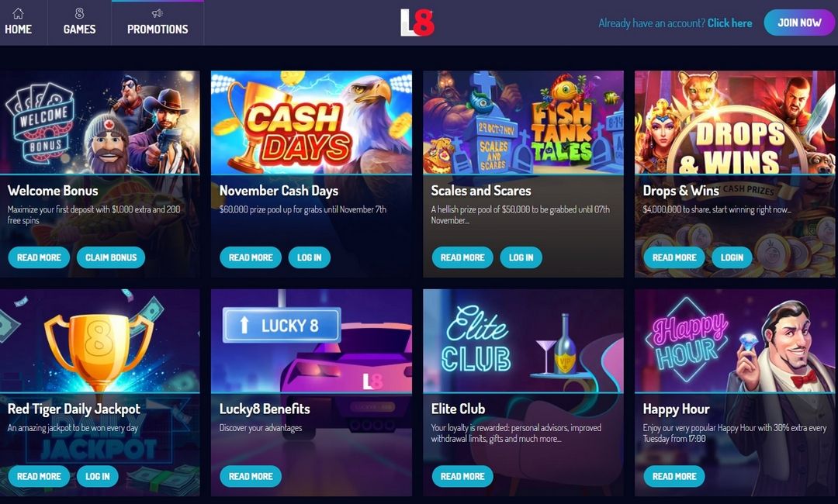Open the Promotions tab
This screenshot has width=838, height=504.
click(158, 22)
